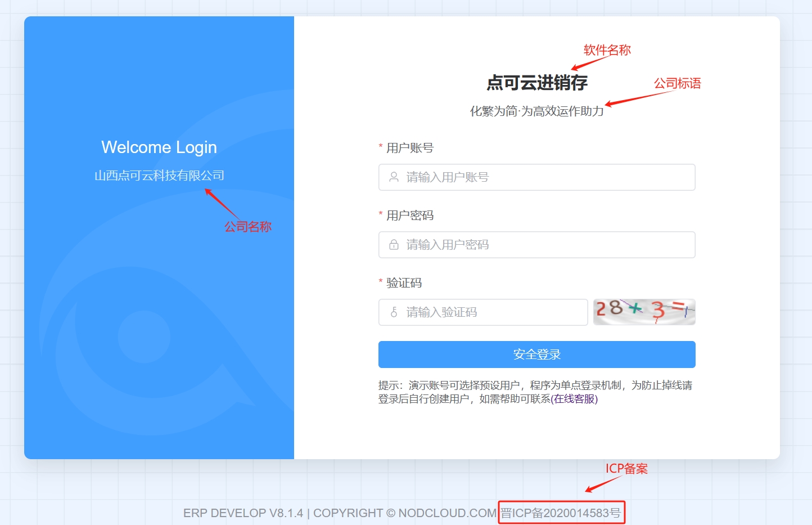This screenshot has width=812, height=525.
Task: Click the 安全登录 login button
Action: 536,355
